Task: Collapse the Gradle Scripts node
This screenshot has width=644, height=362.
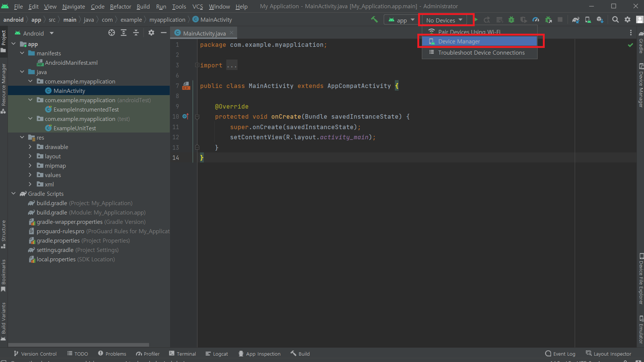Action: (x=13, y=194)
